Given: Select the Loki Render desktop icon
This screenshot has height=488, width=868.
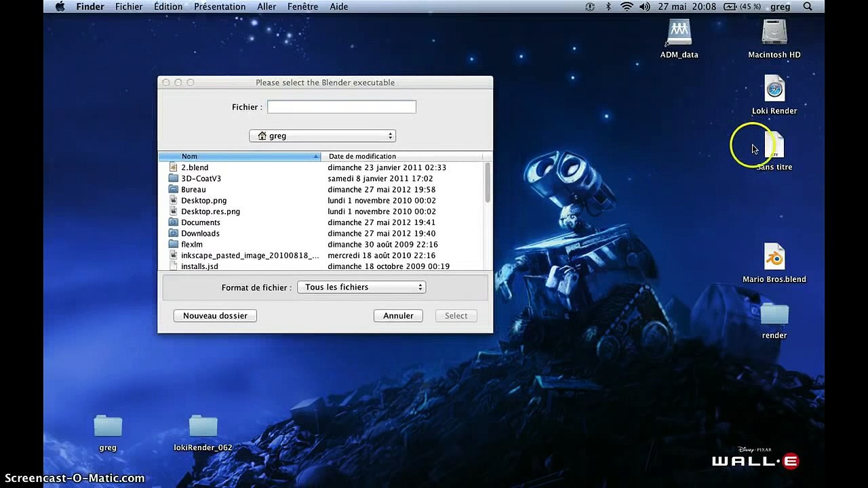Looking at the screenshot, I should coord(774,90).
